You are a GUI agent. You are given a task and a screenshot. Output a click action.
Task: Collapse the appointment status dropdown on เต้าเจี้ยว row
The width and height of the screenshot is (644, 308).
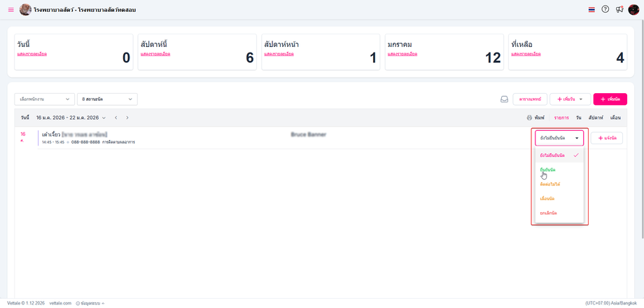[559, 138]
